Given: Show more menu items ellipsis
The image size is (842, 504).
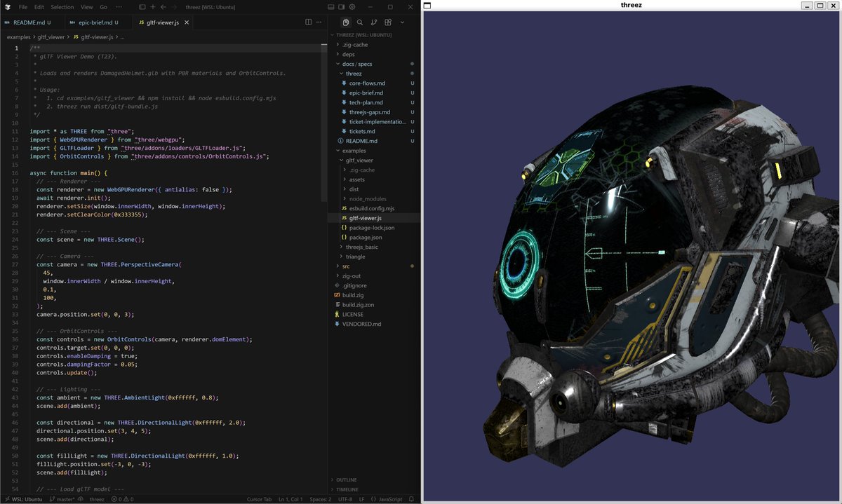Looking at the screenshot, I should pyautogui.click(x=119, y=7).
